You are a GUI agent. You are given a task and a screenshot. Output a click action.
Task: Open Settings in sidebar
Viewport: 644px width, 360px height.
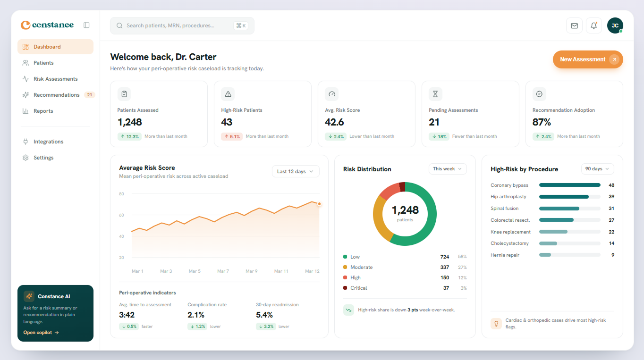pyautogui.click(x=55, y=158)
